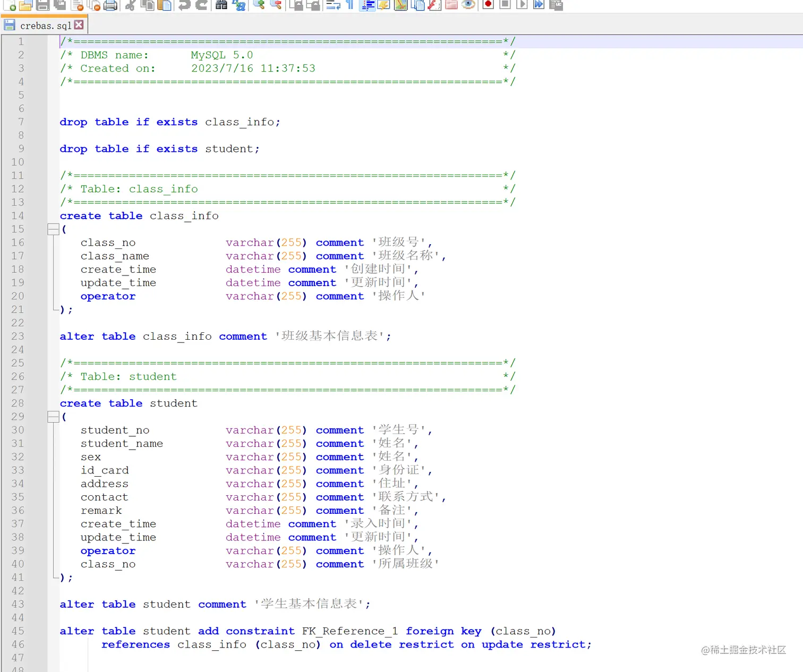Click text 'MySQL 5.0' in header comment
This screenshot has height=672, width=803.
tap(222, 55)
